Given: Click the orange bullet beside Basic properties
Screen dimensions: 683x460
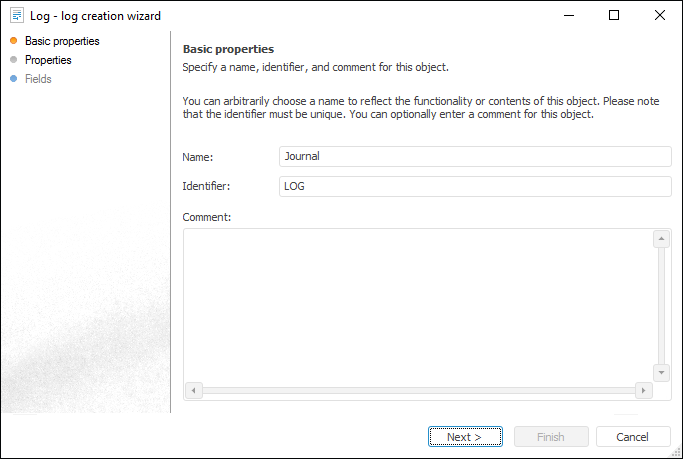Looking at the screenshot, I should (13, 41).
